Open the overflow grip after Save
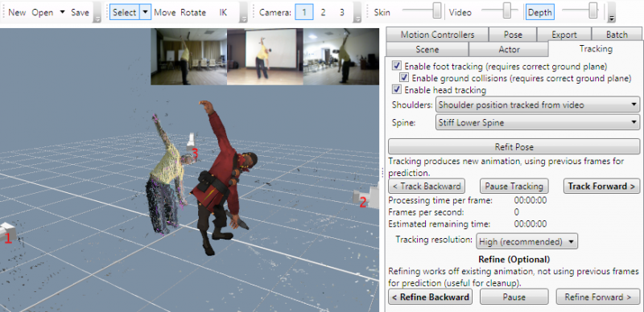The height and width of the screenshot is (312, 644). tap(97, 12)
